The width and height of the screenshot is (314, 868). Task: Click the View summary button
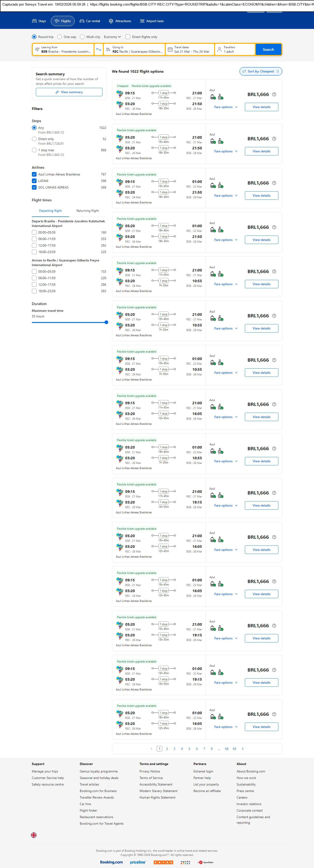pyautogui.click(x=69, y=92)
